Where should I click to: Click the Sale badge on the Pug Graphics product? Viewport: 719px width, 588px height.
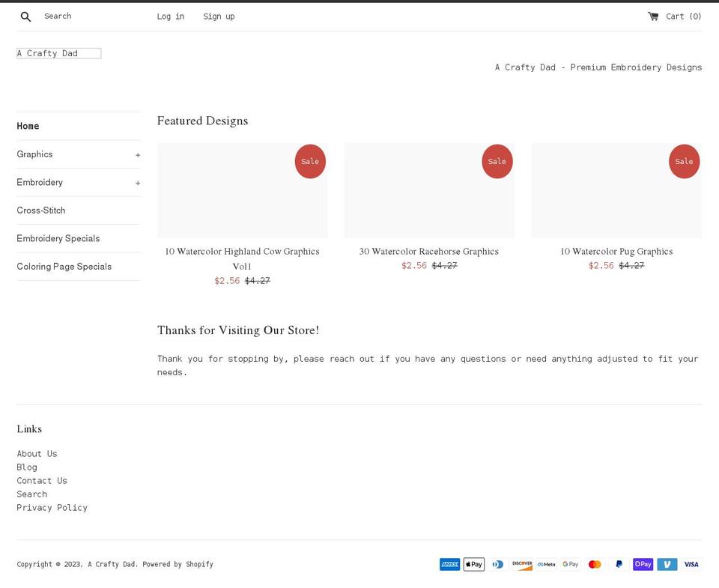pyautogui.click(x=684, y=161)
